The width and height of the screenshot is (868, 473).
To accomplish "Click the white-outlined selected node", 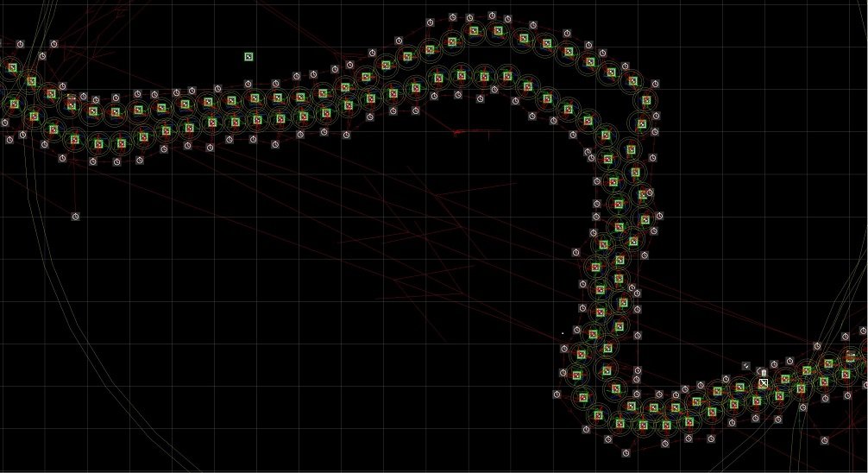I will click(x=764, y=383).
